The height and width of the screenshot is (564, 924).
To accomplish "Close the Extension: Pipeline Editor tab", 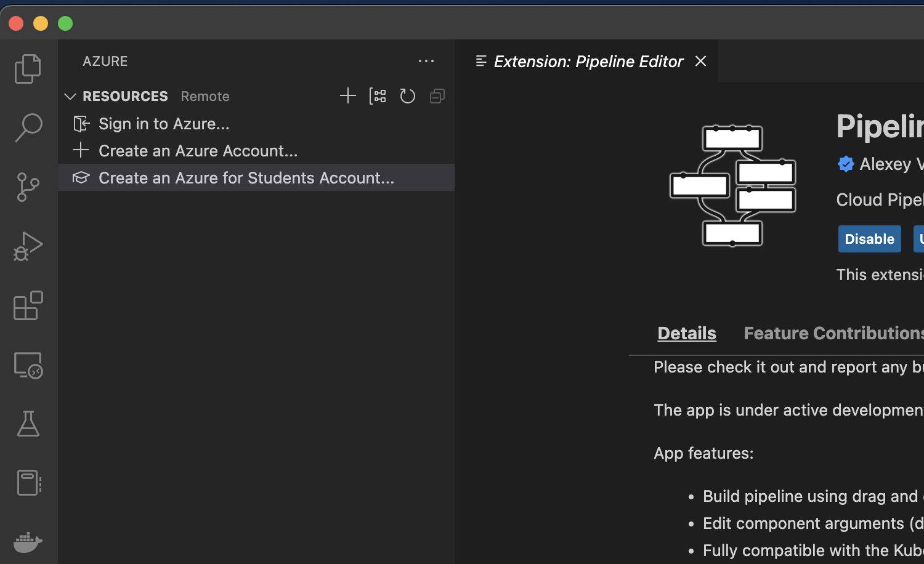I will (700, 61).
